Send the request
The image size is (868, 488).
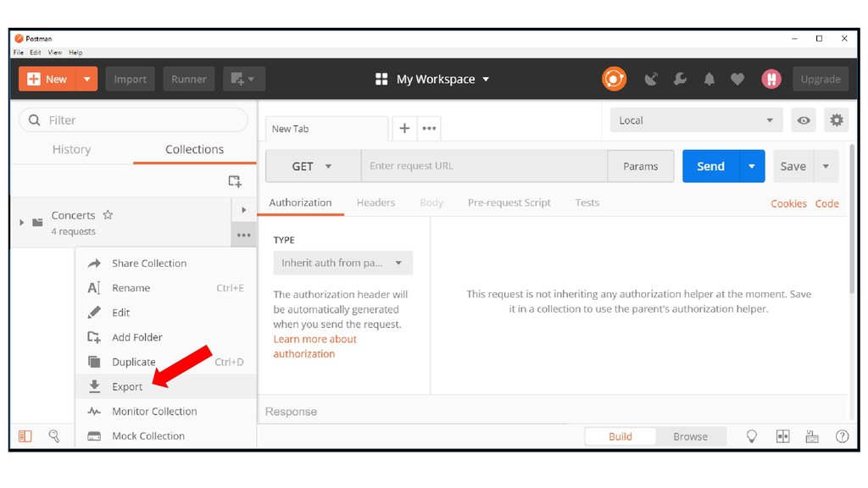(x=710, y=166)
